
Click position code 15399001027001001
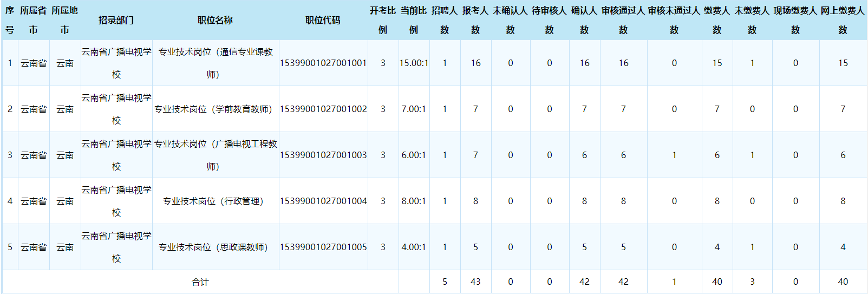click(323, 63)
